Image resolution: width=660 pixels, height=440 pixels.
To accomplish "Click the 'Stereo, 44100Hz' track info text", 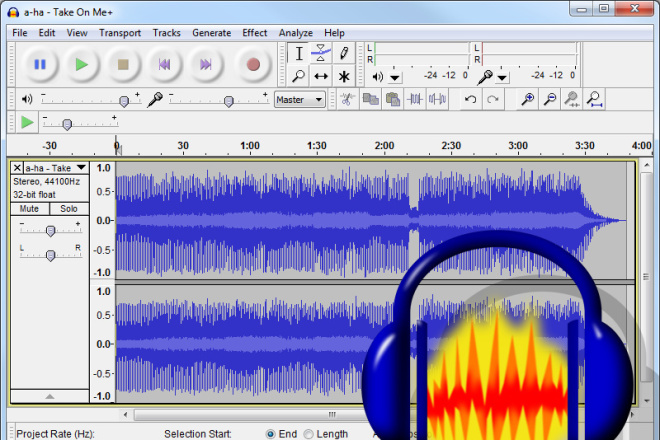I will (46, 181).
